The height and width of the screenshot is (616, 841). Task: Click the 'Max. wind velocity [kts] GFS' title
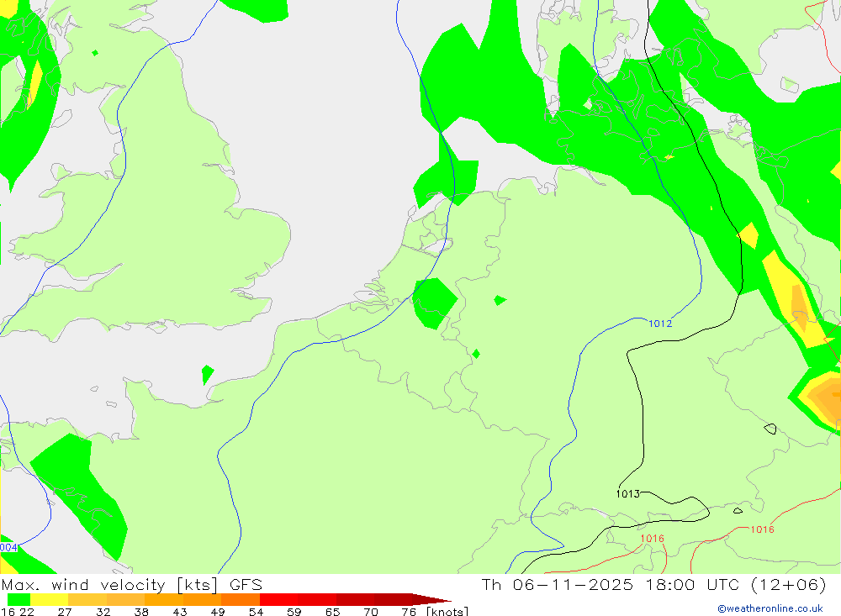click(132, 584)
